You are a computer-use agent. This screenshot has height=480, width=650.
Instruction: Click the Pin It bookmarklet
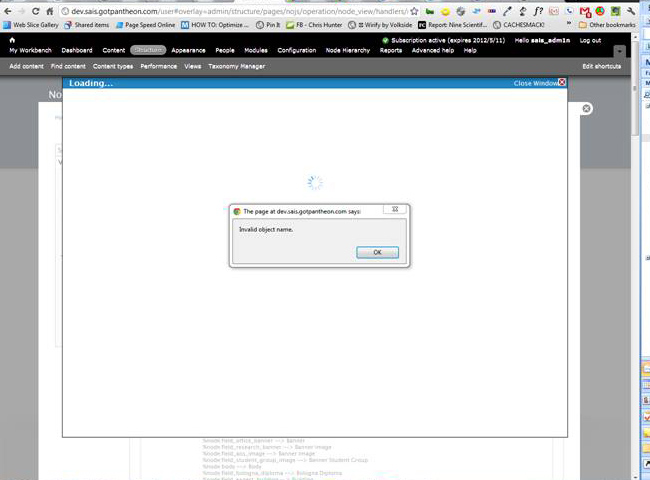click(267, 25)
